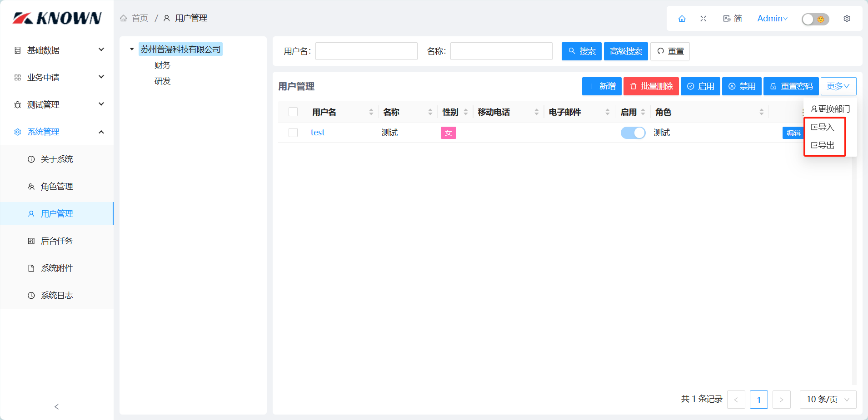
Task: Collapse sidebar with the left arrow
Action: 57,407
